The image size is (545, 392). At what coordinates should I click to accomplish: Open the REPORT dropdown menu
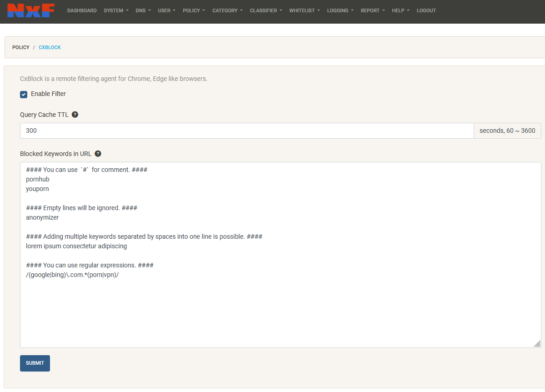coord(372,10)
